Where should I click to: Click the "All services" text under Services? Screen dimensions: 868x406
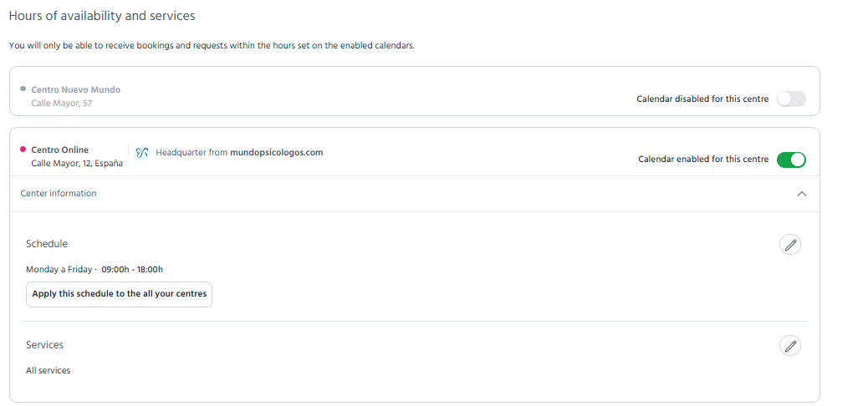pos(49,371)
